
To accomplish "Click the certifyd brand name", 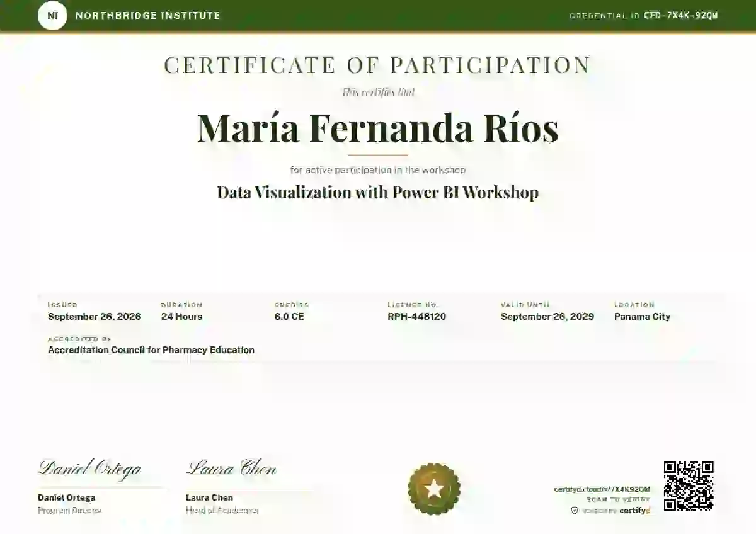I will (x=634, y=511).
